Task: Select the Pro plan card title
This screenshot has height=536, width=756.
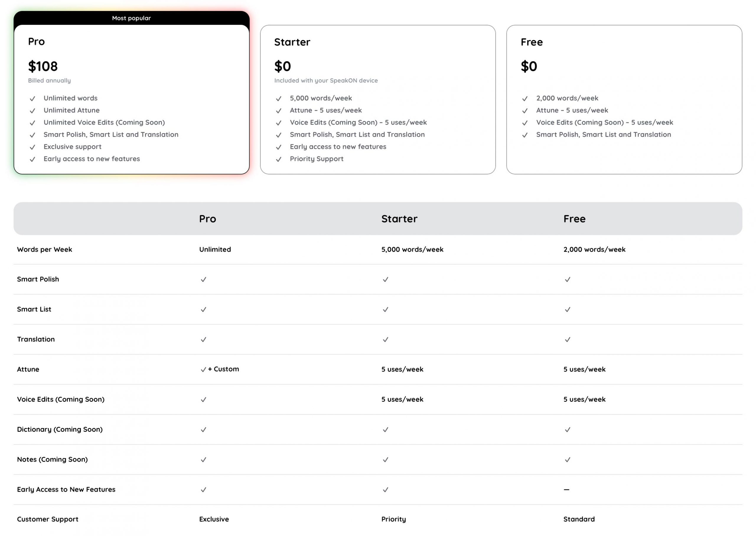Action: [36, 42]
